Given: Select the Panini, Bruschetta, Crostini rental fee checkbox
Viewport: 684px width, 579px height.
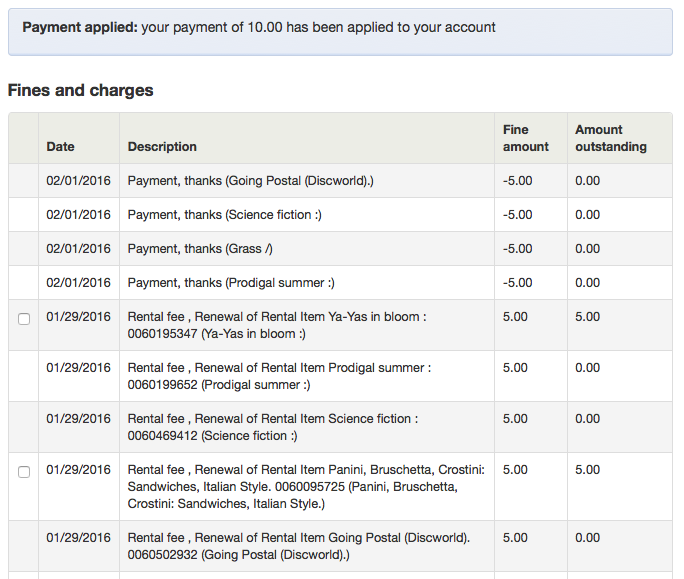Looking at the screenshot, I should coord(24,472).
